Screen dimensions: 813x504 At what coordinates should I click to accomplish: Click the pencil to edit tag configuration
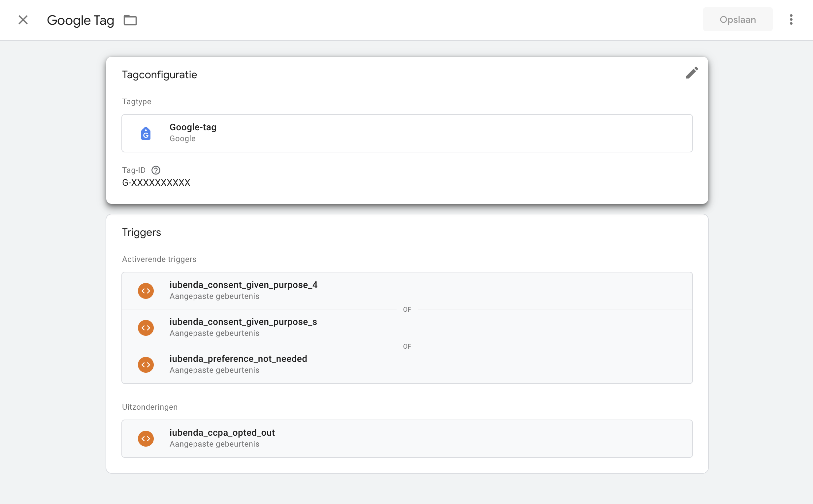tap(692, 73)
